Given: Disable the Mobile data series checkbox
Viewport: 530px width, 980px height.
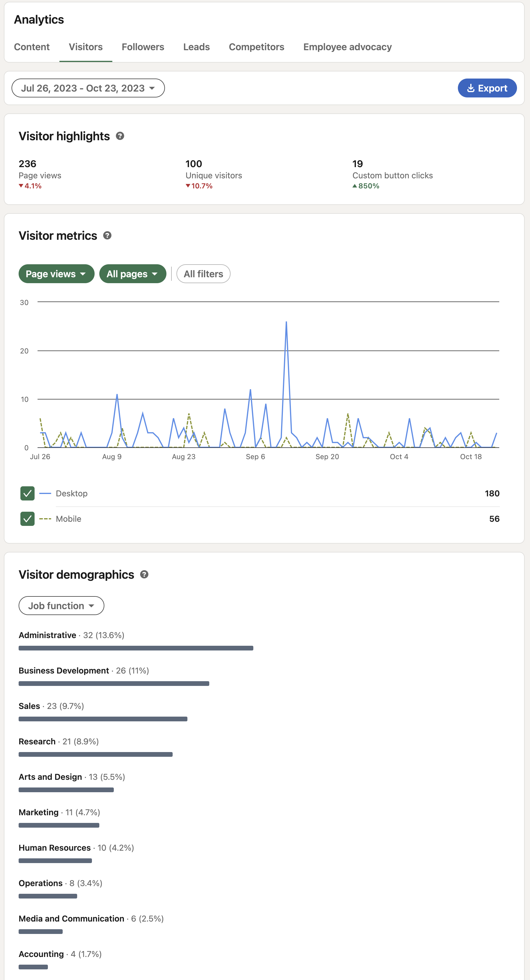Looking at the screenshot, I should click(27, 518).
